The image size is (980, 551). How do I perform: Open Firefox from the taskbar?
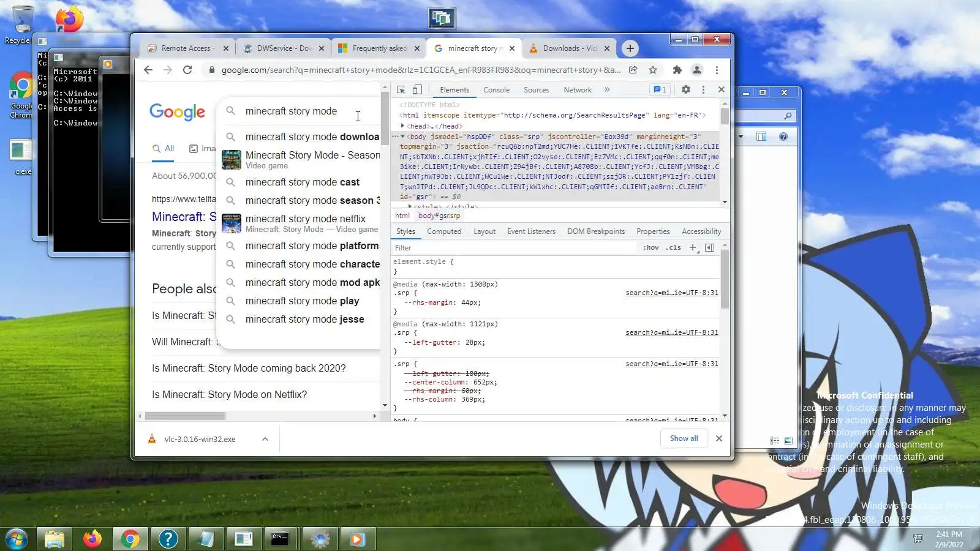coord(92,539)
